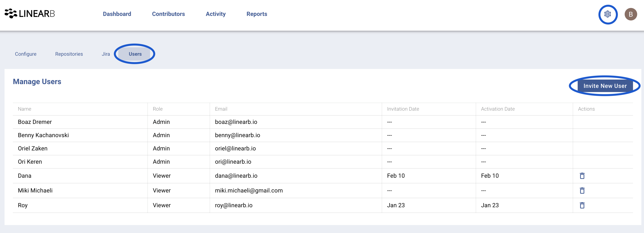Switch to the Jira tab
The height and width of the screenshot is (233, 644).
click(106, 54)
